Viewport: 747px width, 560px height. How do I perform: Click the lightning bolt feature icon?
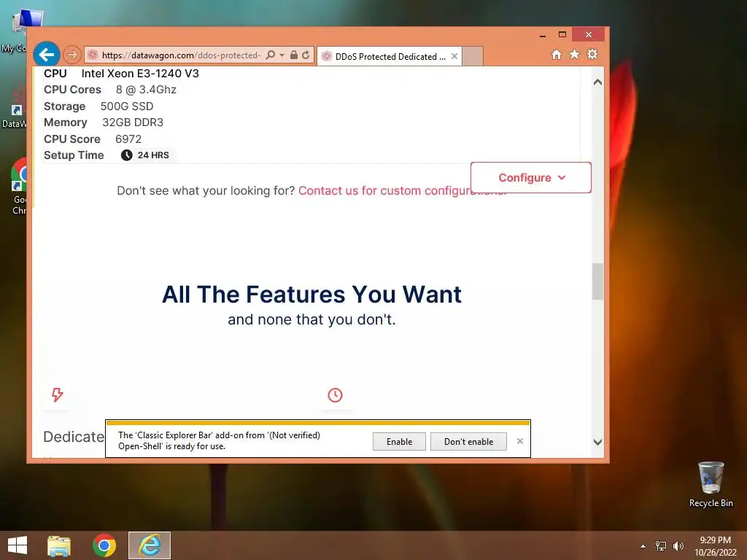[57, 394]
